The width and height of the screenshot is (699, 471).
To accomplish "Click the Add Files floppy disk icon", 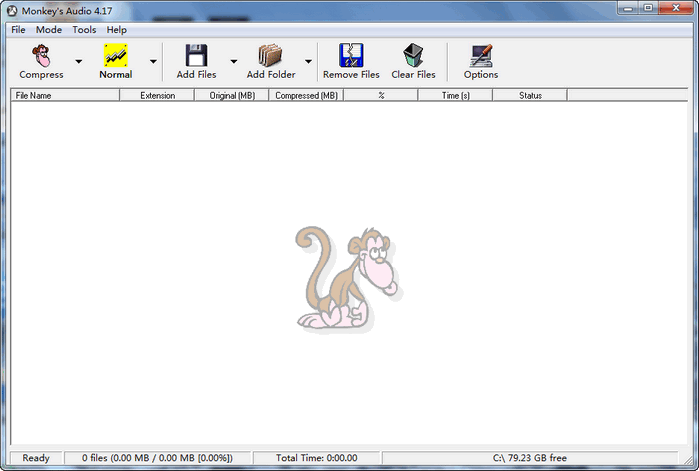I will (x=196, y=56).
